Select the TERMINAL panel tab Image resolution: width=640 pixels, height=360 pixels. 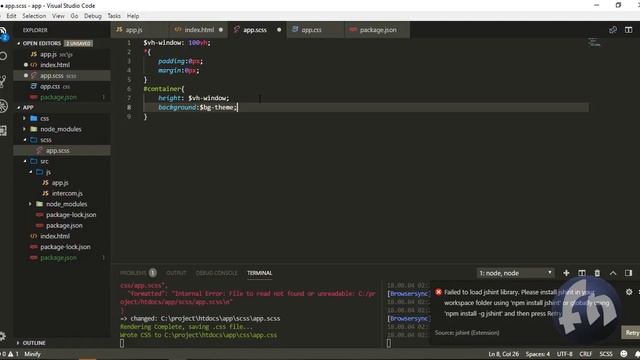[259, 273]
